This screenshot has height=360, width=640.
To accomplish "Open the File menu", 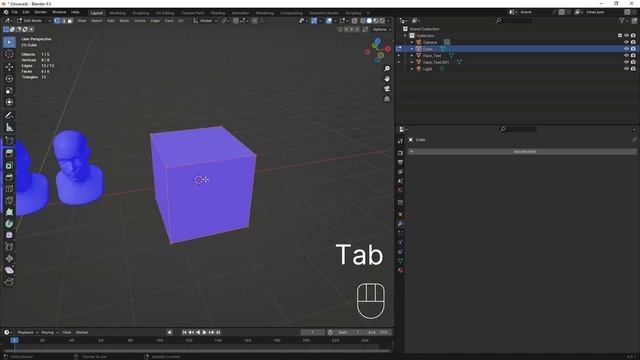I will pyautogui.click(x=15, y=12).
